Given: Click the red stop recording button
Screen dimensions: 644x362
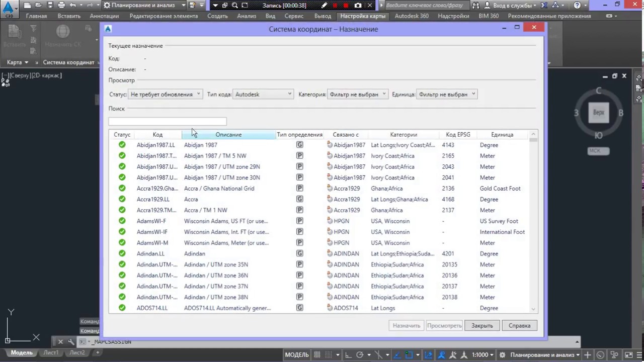Looking at the screenshot, I should tap(346, 6).
